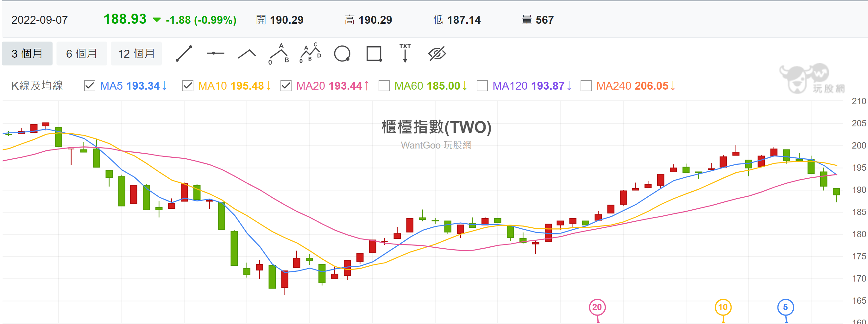Click the 200 price axis label
The image size is (868, 324).
[859, 145]
